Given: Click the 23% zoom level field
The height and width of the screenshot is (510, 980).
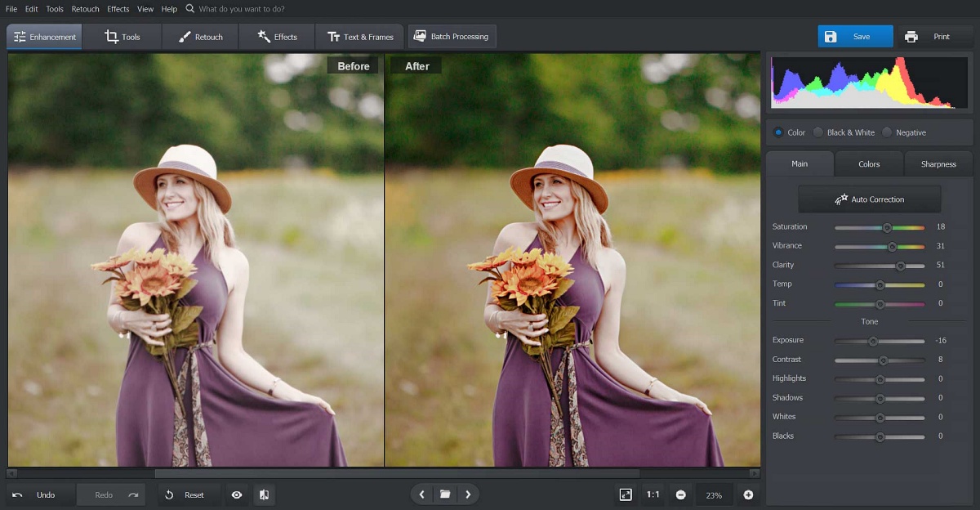Looking at the screenshot, I should (x=713, y=494).
